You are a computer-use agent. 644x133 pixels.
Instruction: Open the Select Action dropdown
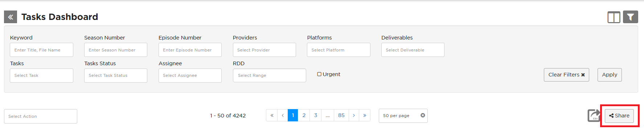(41, 116)
